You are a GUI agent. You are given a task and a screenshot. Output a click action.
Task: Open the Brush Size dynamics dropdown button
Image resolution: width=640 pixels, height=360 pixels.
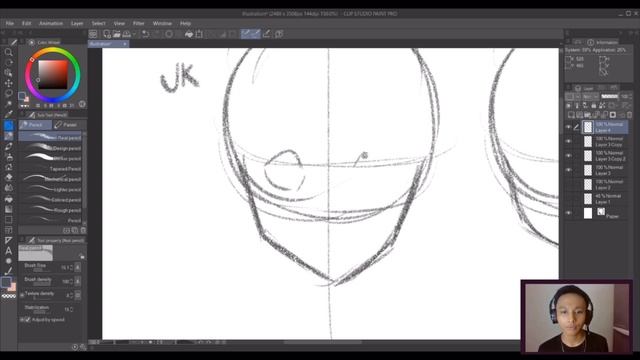(78, 267)
